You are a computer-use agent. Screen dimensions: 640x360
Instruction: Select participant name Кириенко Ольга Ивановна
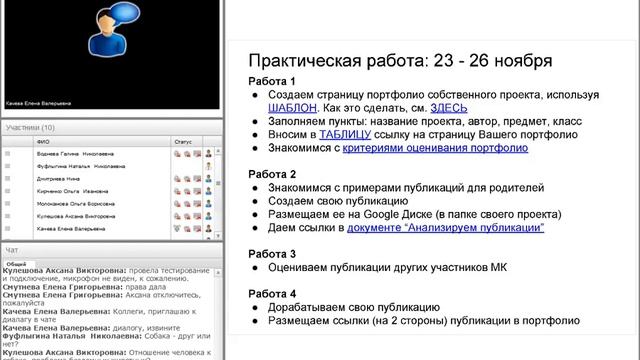tap(72, 191)
